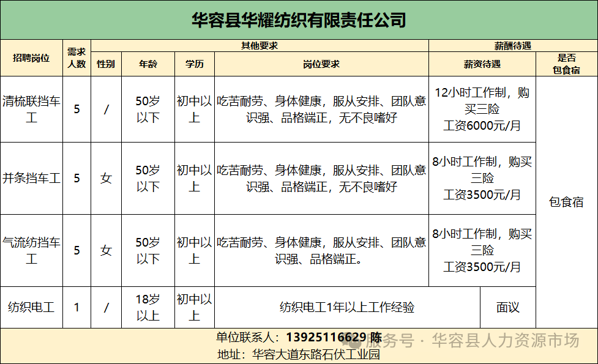598x364 pixels.
Task: Click 纺织电工1年以上工作经验 requirement cell
Action: (347, 307)
